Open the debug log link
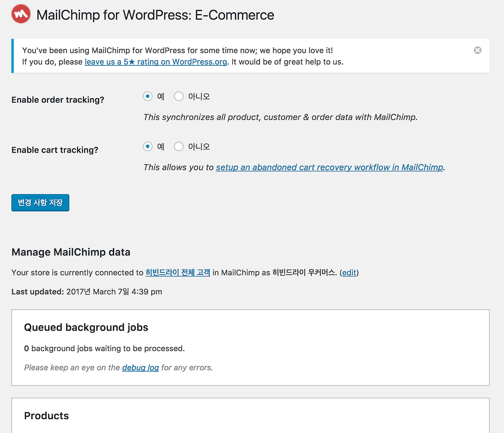The height and width of the screenshot is (433, 504). pyautogui.click(x=140, y=368)
